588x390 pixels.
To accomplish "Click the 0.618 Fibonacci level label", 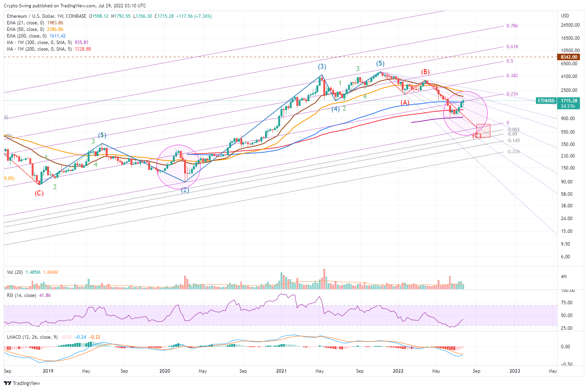I will click(x=512, y=47).
